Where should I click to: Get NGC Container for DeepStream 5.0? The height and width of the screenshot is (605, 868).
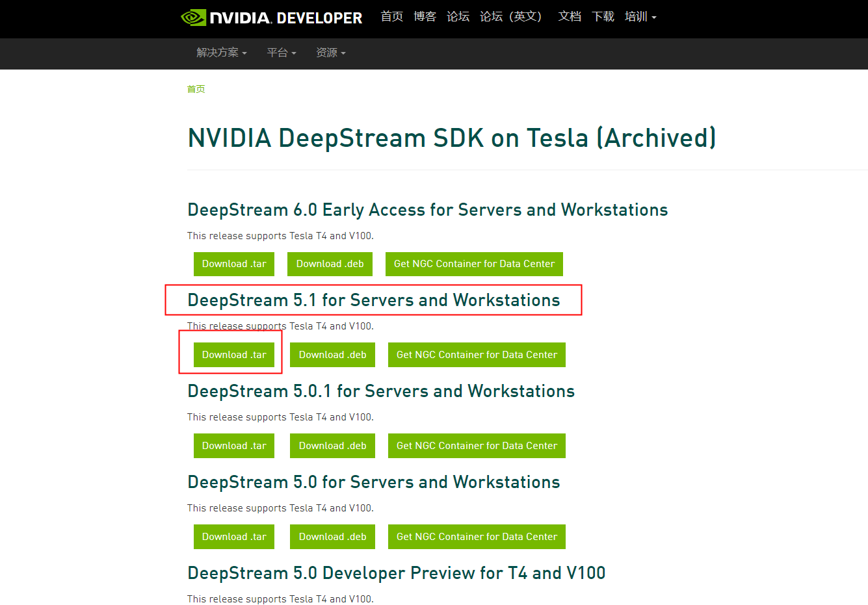tap(477, 537)
